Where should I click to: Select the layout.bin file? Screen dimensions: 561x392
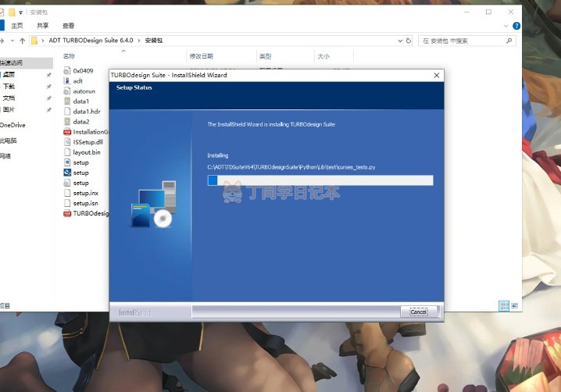tap(86, 152)
